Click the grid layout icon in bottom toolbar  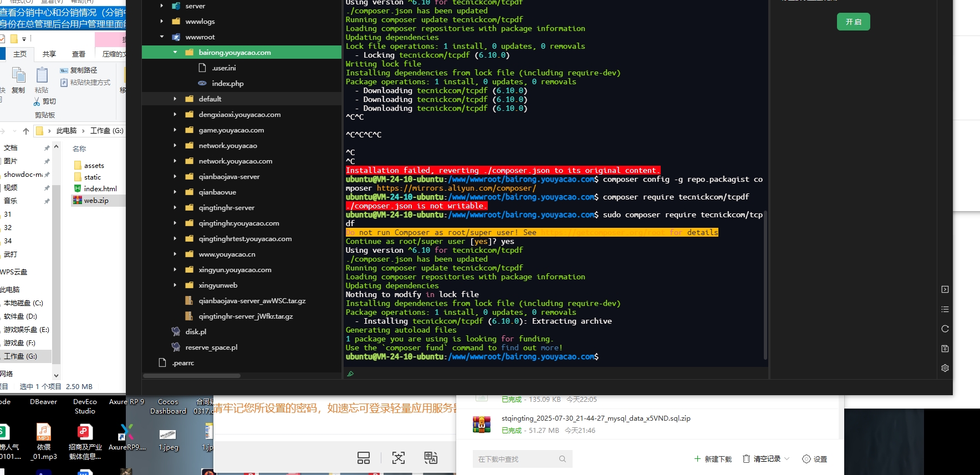(x=364, y=458)
